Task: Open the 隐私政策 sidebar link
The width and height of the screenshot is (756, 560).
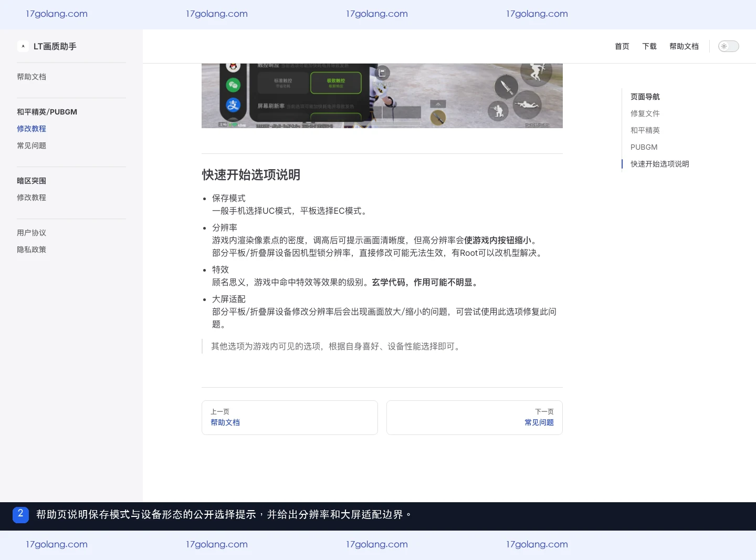Action: tap(31, 250)
